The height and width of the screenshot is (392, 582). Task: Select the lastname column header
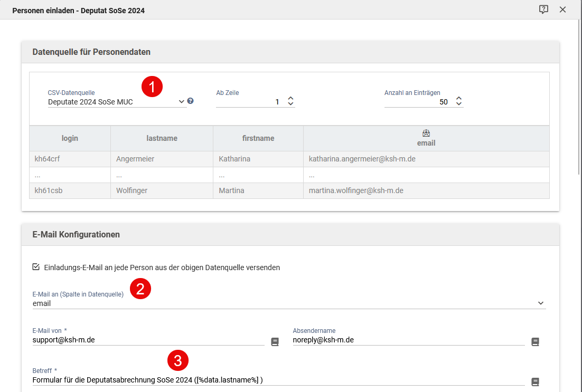point(162,138)
